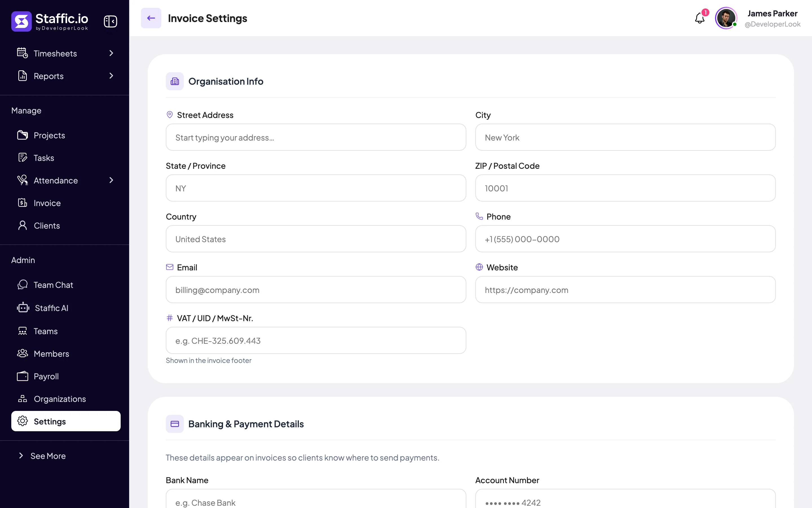Select the Settings menu item
This screenshot has height=508, width=812.
[x=66, y=421]
